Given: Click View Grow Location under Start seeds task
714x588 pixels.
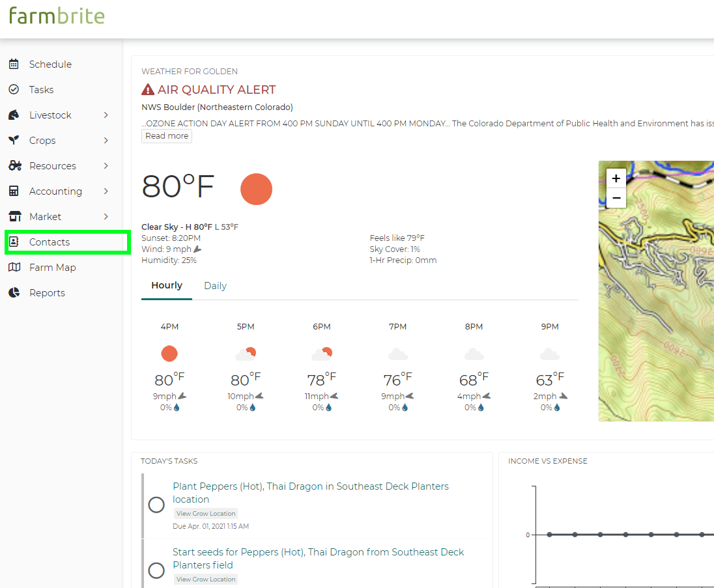Looking at the screenshot, I should (x=206, y=580).
